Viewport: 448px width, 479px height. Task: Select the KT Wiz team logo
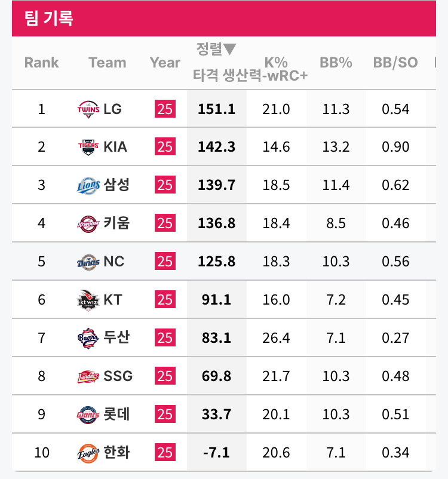click(88, 300)
